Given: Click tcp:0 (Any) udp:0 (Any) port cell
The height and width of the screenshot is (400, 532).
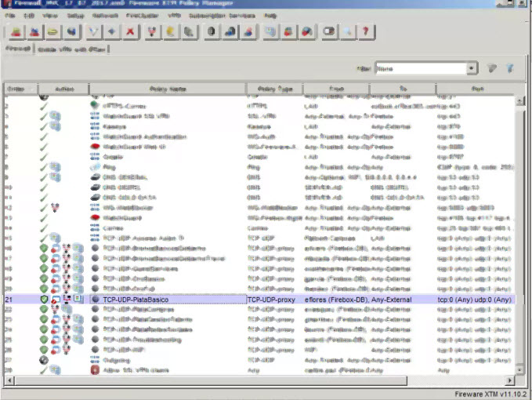Looking at the screenshot, I should click(475, 300).
